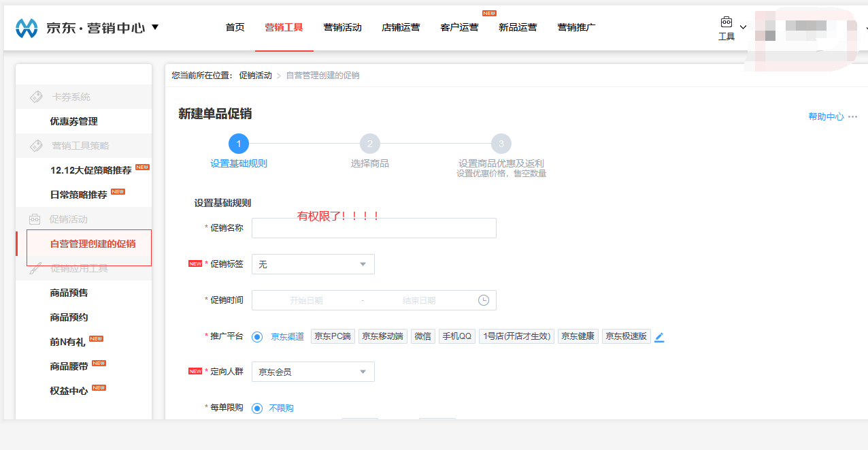Open the 帮助中心 link
This screenshot has width=868, height=450.
click(x=826, y=116)
